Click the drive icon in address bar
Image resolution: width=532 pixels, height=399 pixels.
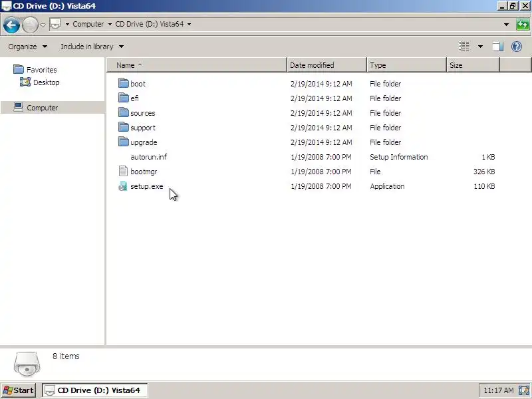coord(55,24)
